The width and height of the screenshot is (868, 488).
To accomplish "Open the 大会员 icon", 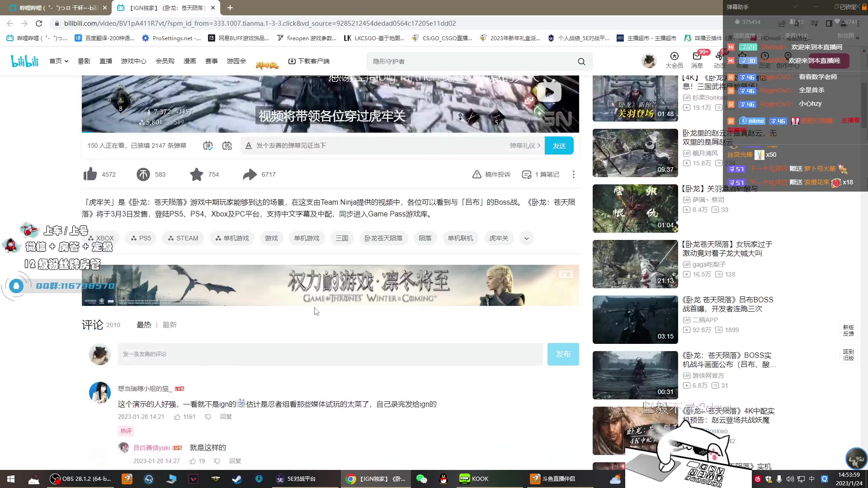I will click(674, 61).
